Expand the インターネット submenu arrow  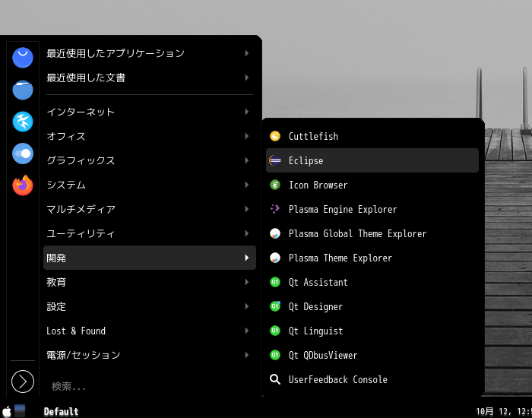click(x=247, y=112)
